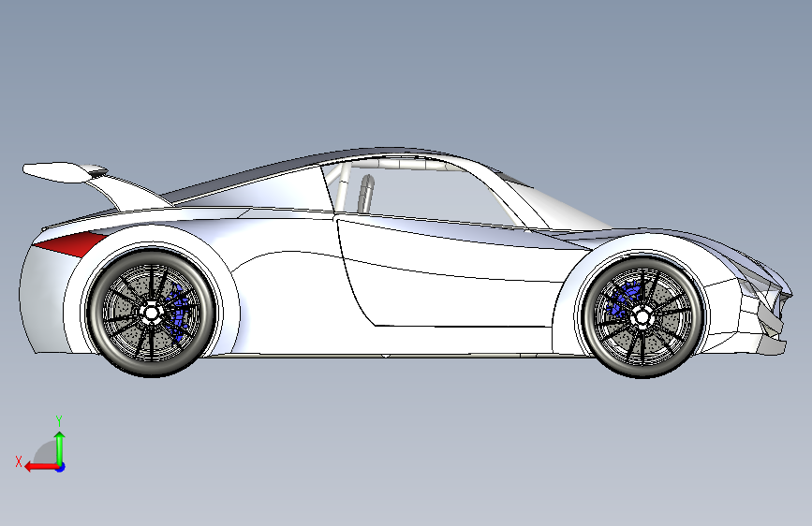812x526 pixels.
Task: Click the red X axis arrow on the triad
Action: (41, 467)
